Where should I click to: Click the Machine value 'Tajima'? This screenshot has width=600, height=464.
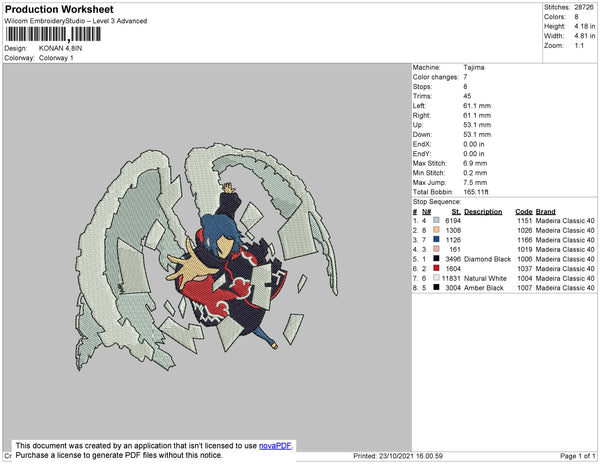click(474, 67)
